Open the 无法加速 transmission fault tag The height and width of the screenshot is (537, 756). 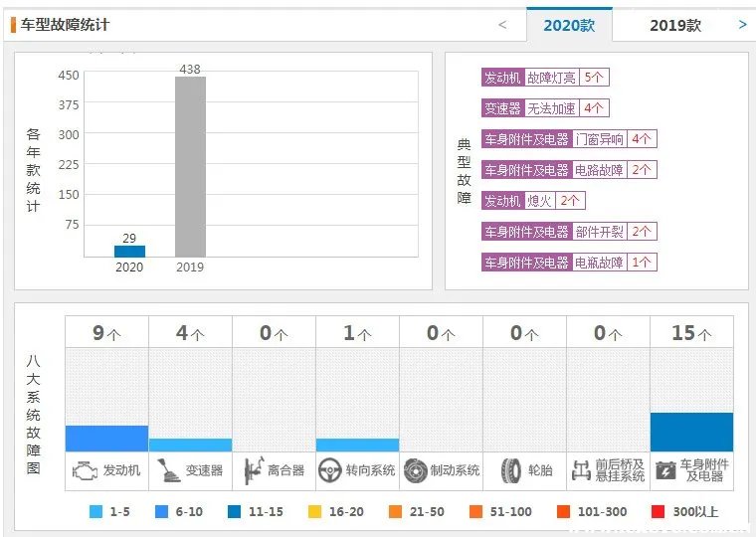click(552, 107)
